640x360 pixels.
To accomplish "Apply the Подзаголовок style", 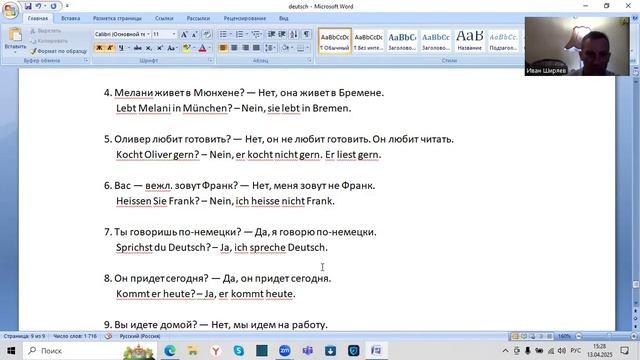I will 503,41.
